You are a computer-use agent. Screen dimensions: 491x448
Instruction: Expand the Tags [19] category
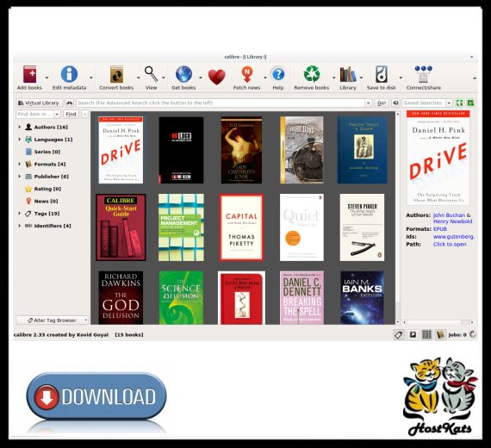(x=20, y=214)
